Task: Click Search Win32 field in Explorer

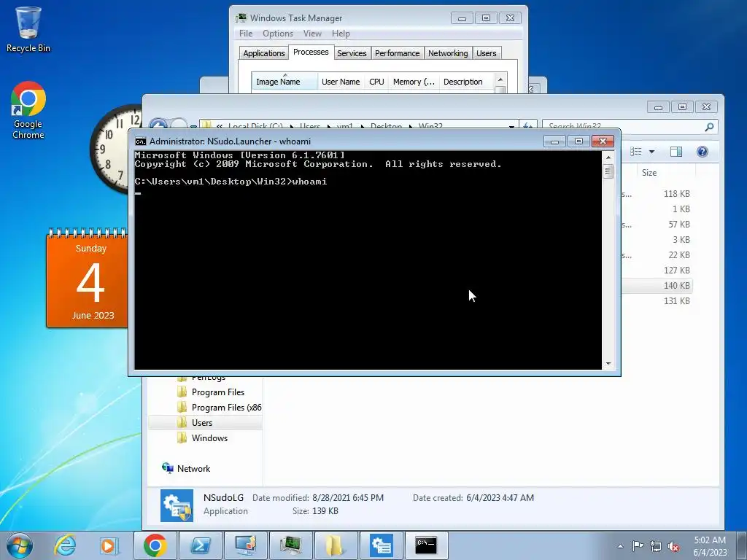Action: [x=630, y=125]
